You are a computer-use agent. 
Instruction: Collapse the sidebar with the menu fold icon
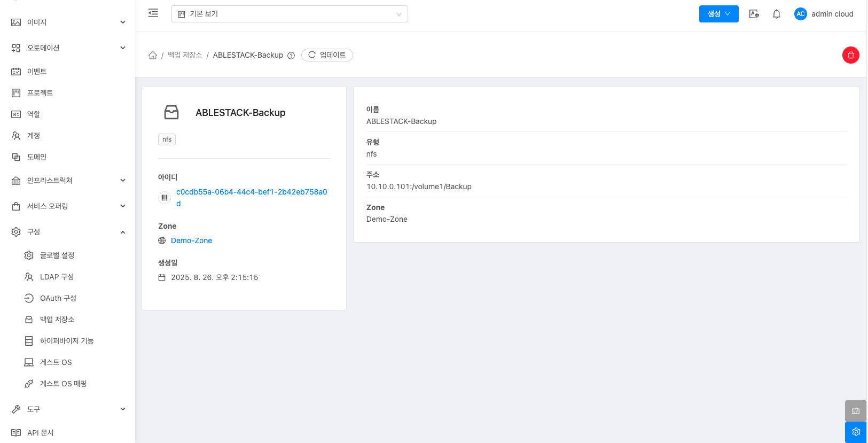coord(153,13)
